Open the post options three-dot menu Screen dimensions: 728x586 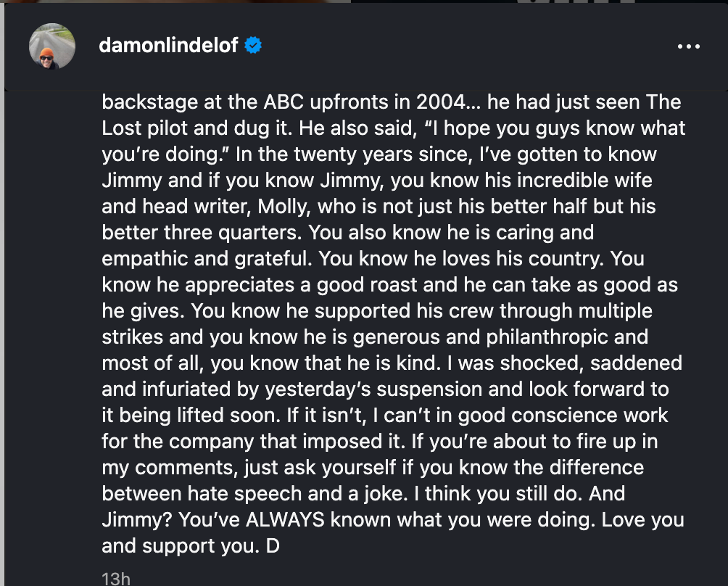pyautogui.click(x=687, y=46)
